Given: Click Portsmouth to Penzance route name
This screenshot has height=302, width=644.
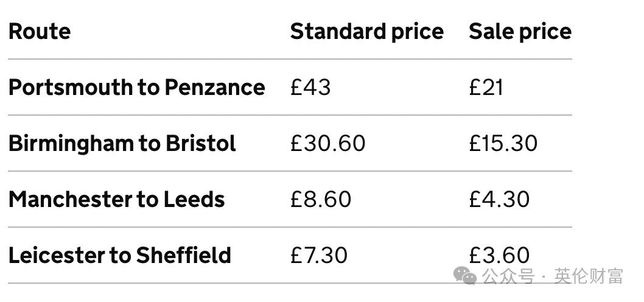Looking at the screenshot, I should click(x=137, y=88).
